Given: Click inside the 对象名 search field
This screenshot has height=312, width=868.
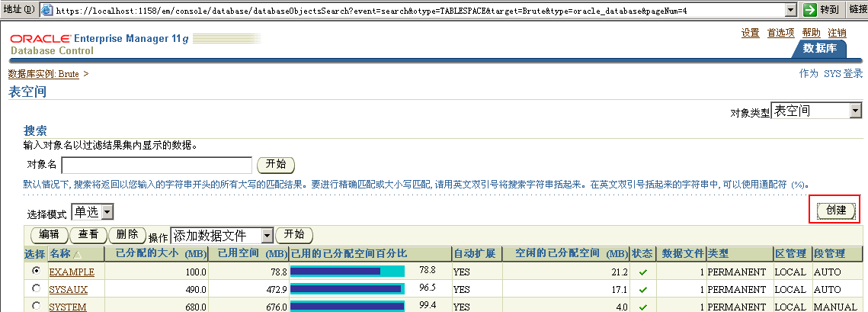Looking at the screenshot, I should [157, 165].
